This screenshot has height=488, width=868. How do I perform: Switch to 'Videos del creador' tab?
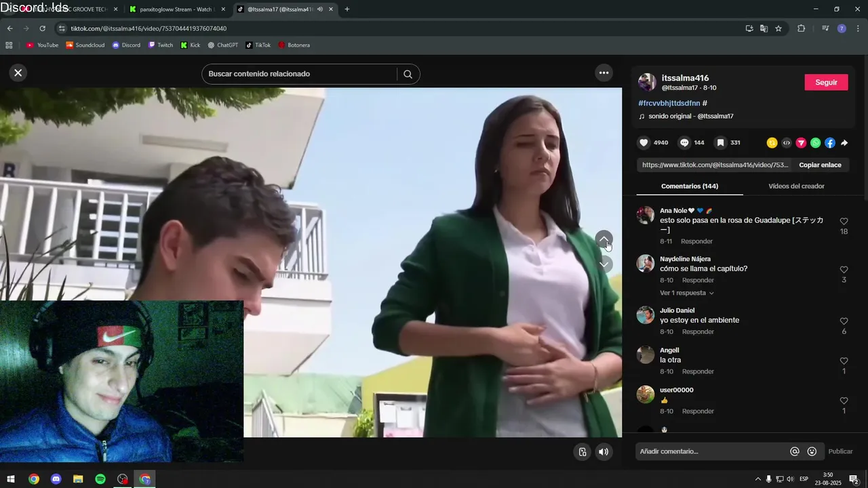[x=796, y=186]
